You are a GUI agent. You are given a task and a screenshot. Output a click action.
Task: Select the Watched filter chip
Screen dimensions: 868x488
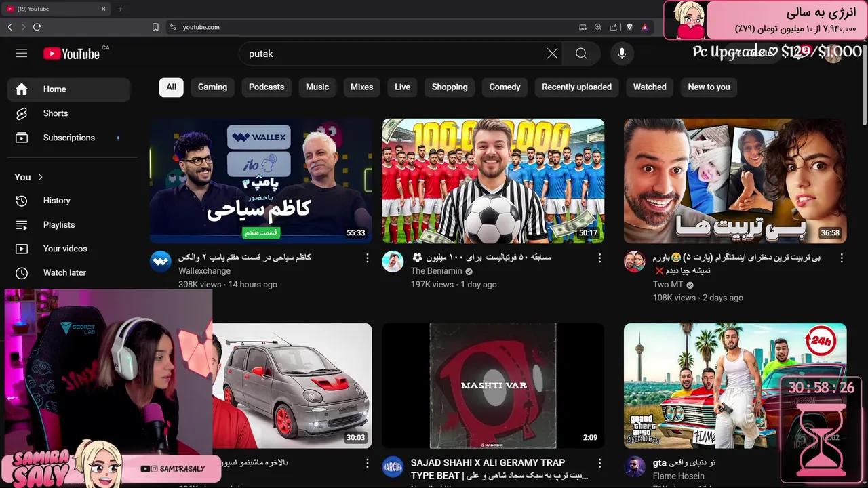pos(650,87)
